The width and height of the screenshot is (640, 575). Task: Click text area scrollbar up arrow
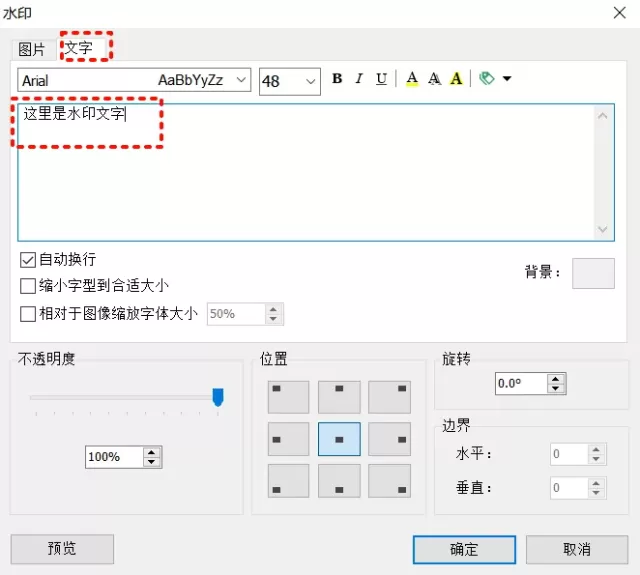(x=602, y=116)
